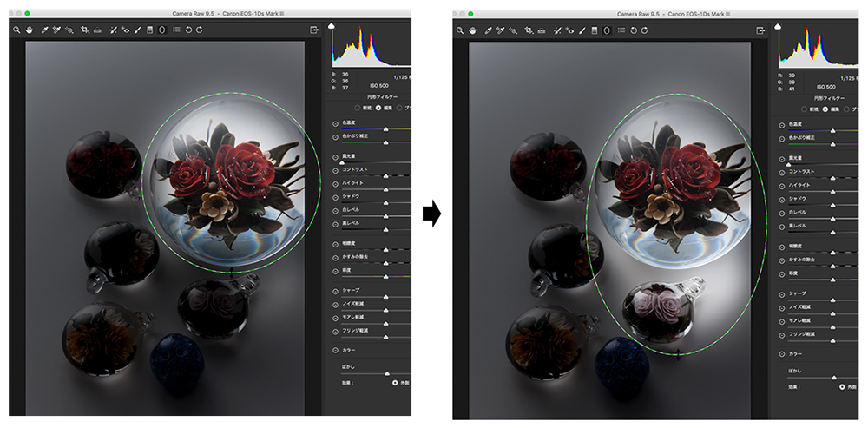Click the ISO 500 readout in right window
Screen dimensions: 868x428
click(x=826, y=87)
